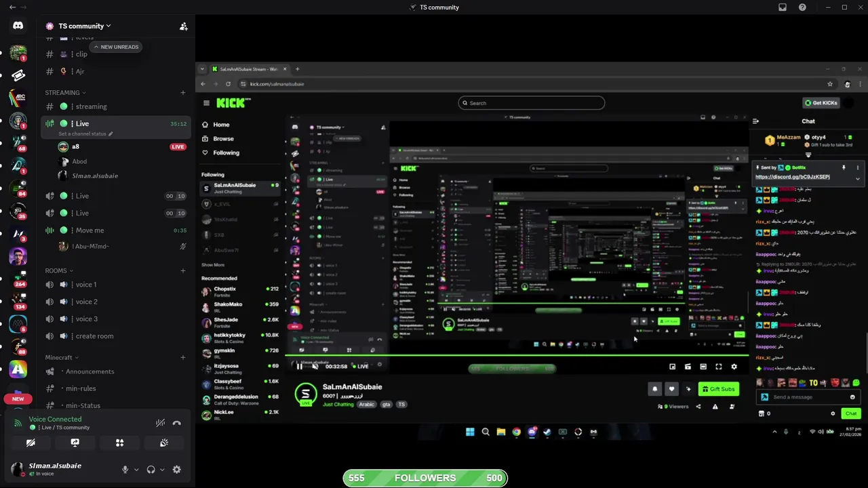
Task: Open min-rules channel
Action: (x=115, y=388)
